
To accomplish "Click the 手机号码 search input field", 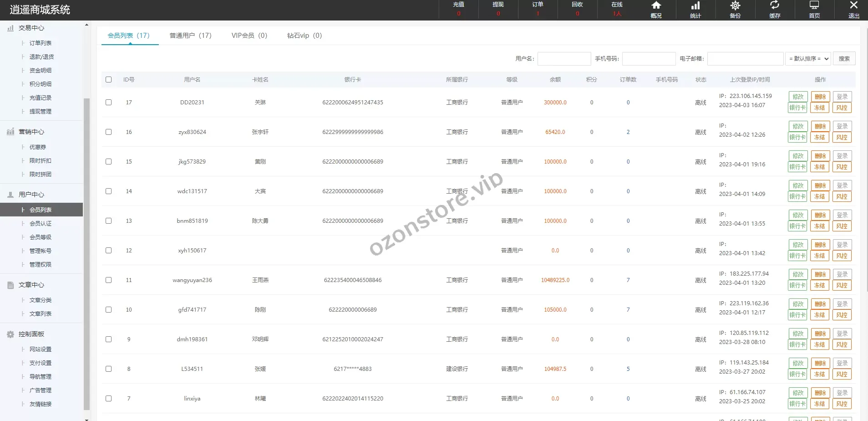I will pyautogui.click(x=648, y=59).
